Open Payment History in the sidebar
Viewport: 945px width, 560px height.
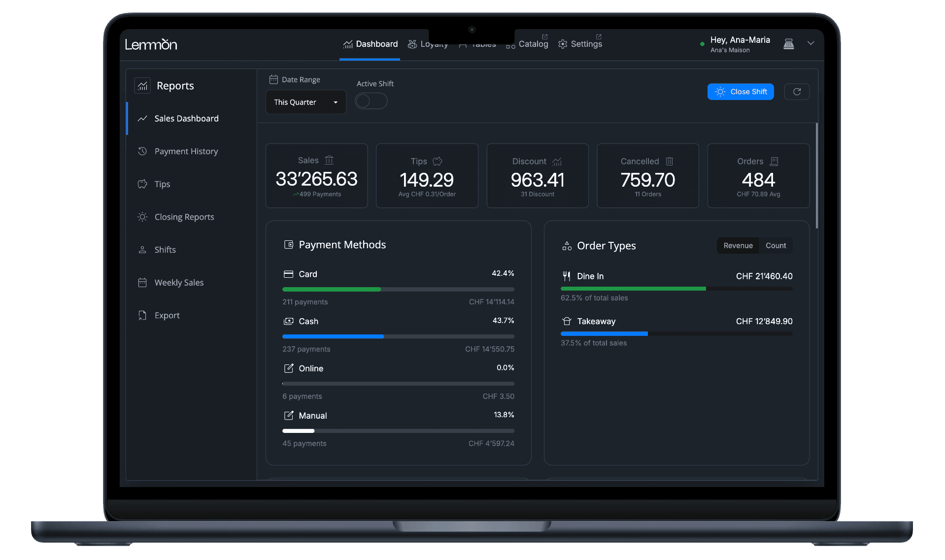(191, 151)
